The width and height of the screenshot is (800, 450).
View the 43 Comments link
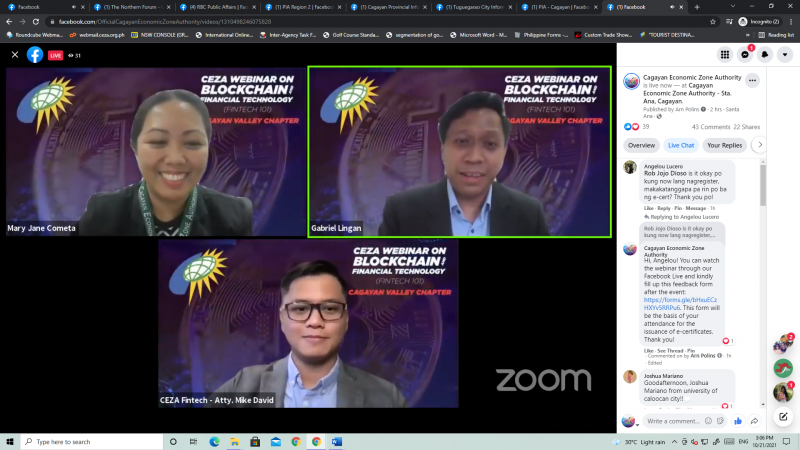(711, 127)
